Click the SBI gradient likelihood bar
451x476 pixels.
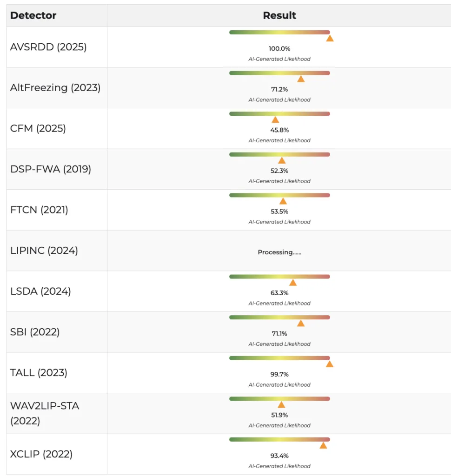(x=279, y=317)
